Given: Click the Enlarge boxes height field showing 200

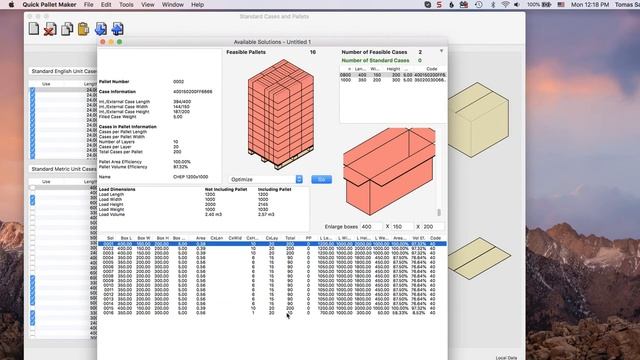Looking at the screenshot, I should (433, 227).
